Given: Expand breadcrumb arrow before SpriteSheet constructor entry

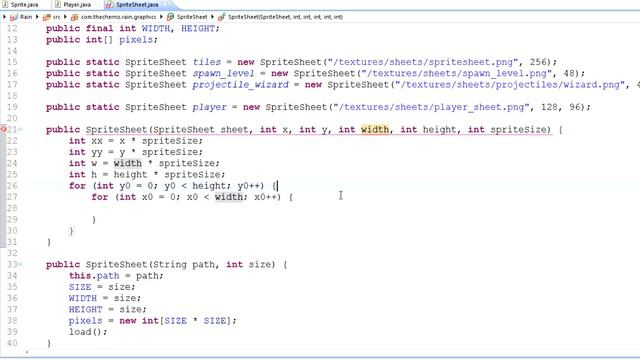Looking at the screenshot, I should tap(213, 17).
